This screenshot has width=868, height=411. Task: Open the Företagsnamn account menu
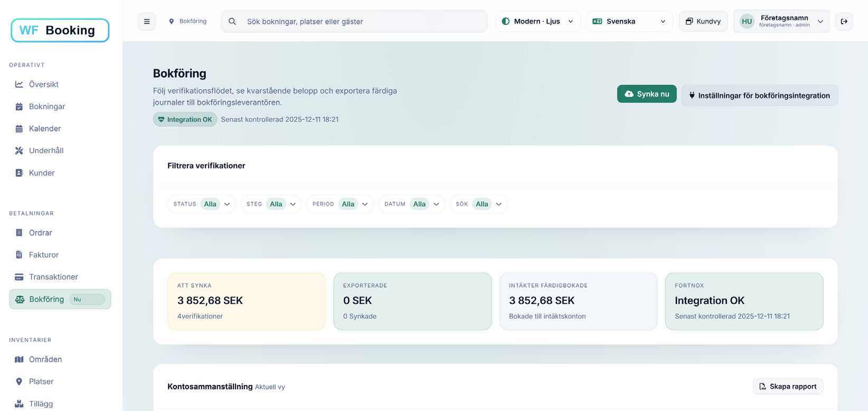point(781,22)
